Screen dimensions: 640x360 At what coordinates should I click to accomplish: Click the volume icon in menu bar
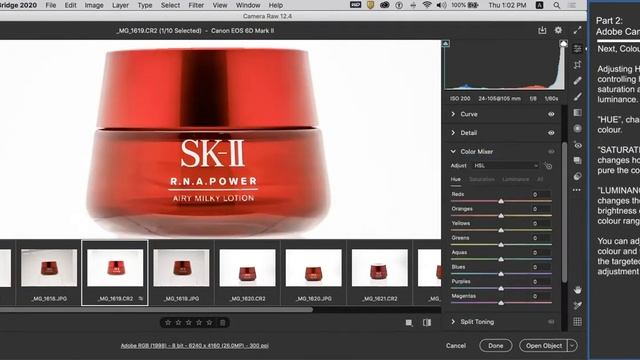[x=441, y=5]
